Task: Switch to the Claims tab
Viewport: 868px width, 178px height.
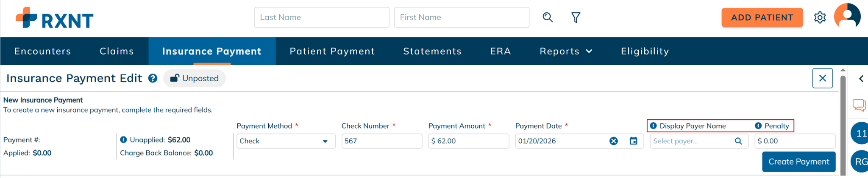Action: click(117, 51)
